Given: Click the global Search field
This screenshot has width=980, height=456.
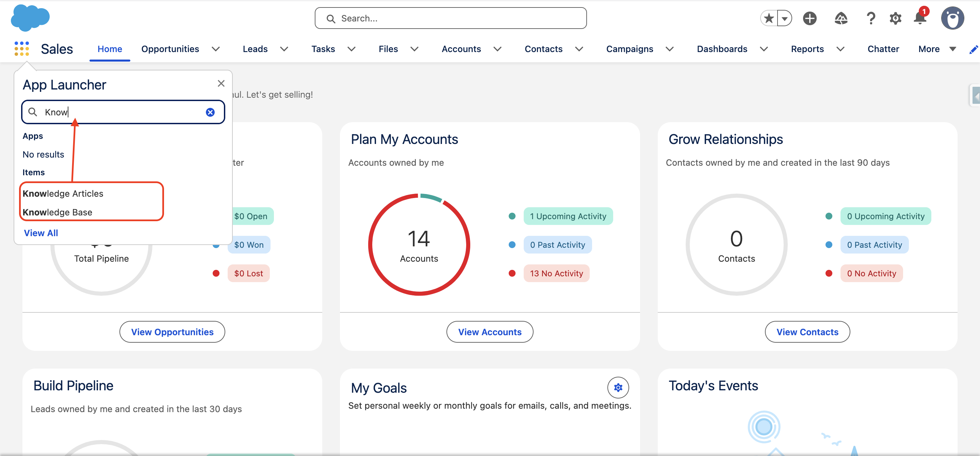Looking at the screenshot, I should [x=451, y=18].
